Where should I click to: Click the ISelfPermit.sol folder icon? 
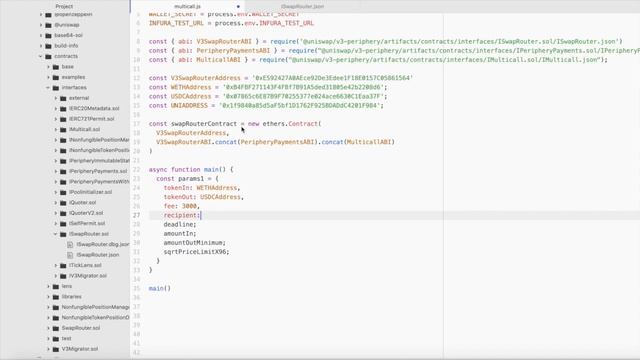coord(63,224)
